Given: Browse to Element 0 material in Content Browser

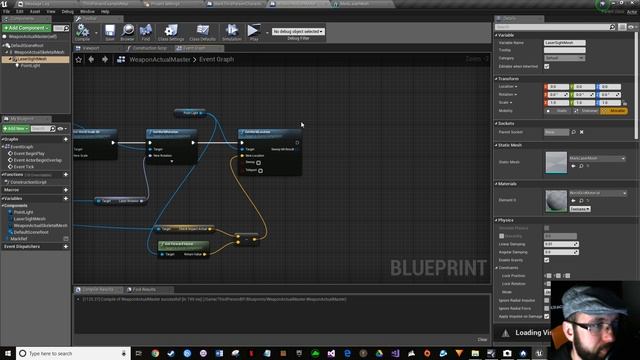Looking at the screenshot, I should [581, 201].
